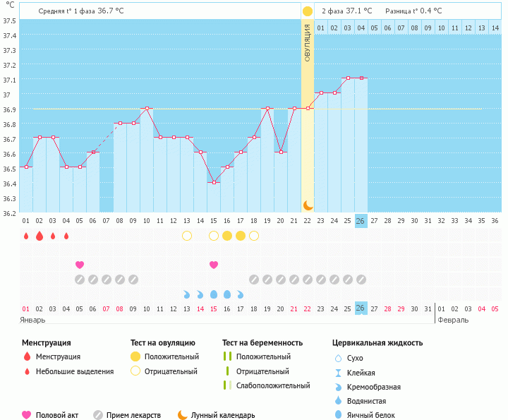The image size is (508, 420).
Task: Click the vertical ОВУЛЯЦИЯ ovulation label
Action: pyautogui.click(x=308, y=42)
